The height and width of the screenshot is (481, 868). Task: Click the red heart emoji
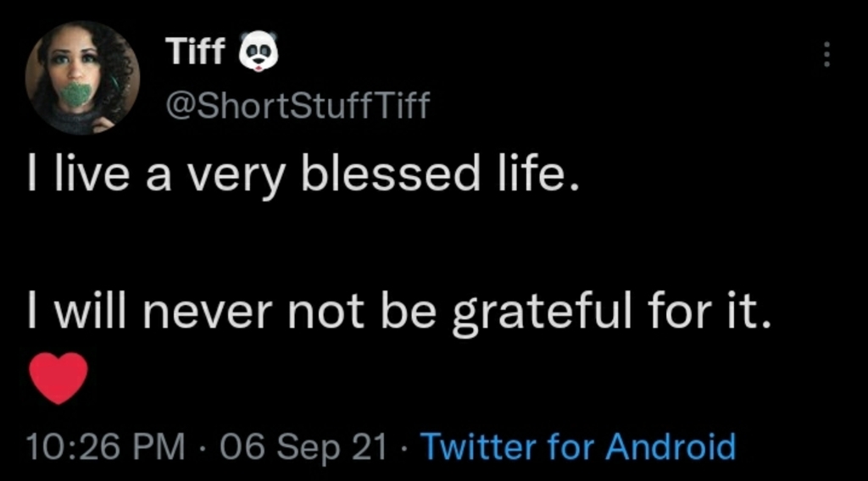point(58,379)
